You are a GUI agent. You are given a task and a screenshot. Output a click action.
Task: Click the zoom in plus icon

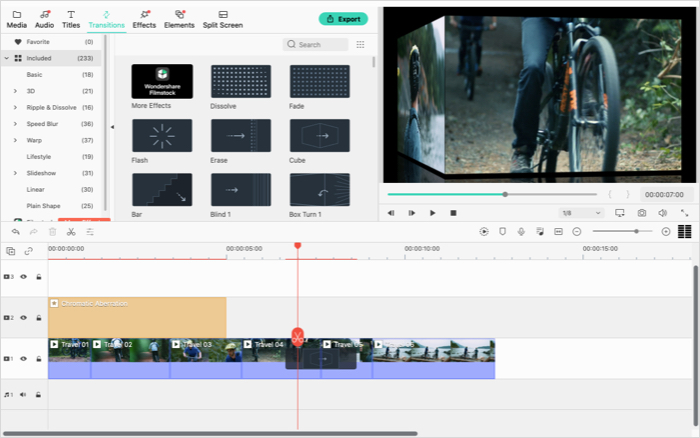click(x=666, y=231)
